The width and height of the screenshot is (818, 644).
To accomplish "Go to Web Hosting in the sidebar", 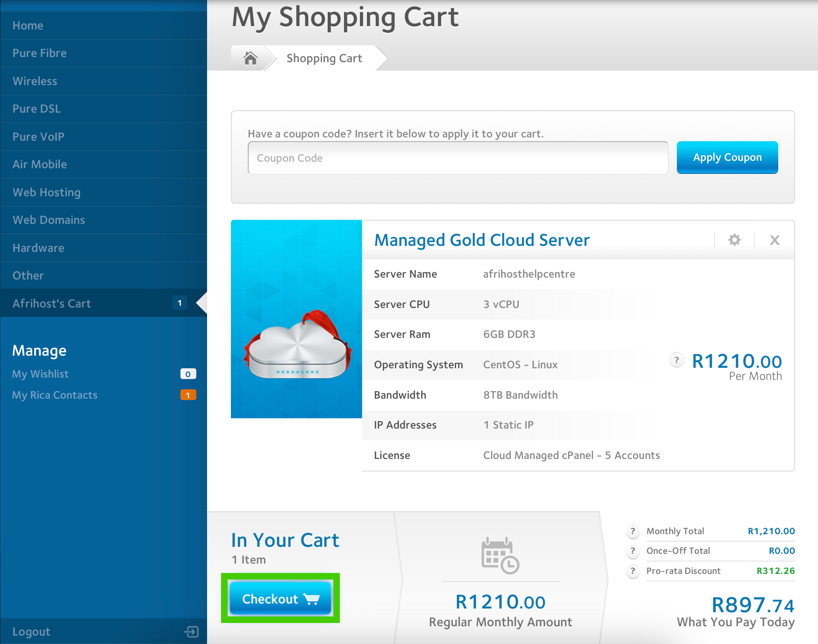I will 47,193.
